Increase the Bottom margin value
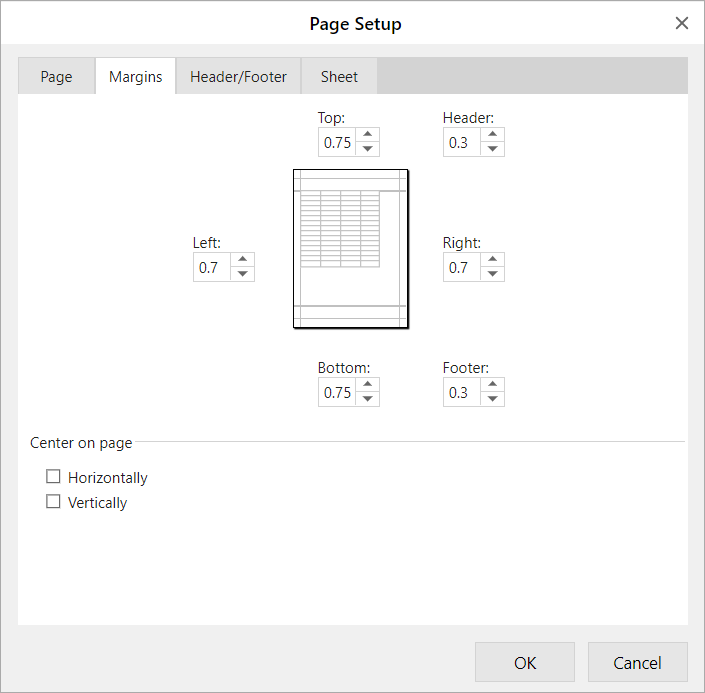 (x=367, y=385)
